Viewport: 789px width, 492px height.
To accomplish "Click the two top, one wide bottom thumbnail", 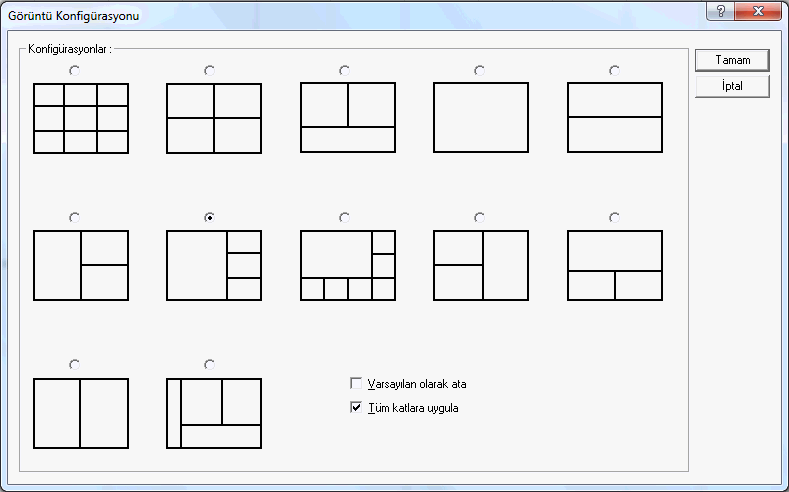I will pyautogui.click(x=348, y=117).
